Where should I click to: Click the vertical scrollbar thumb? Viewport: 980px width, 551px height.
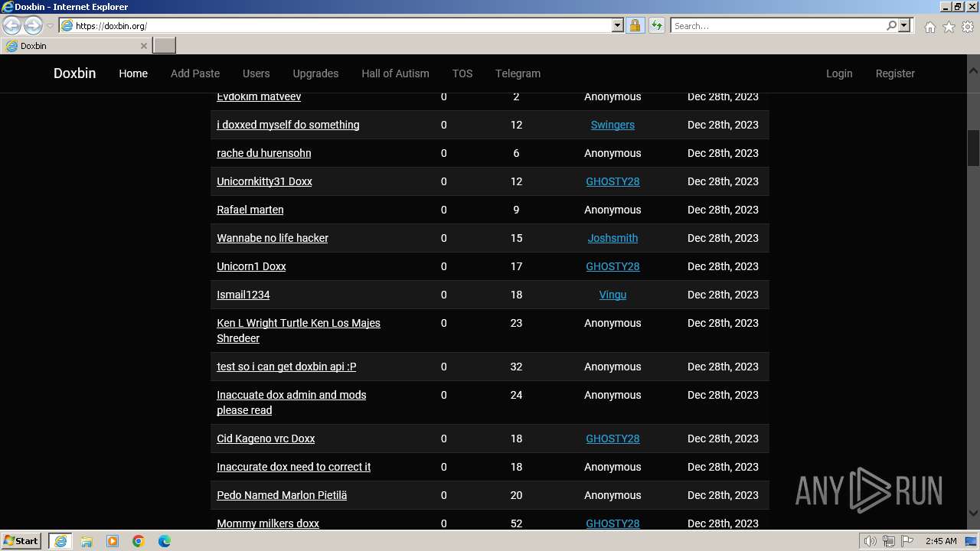tap(973, 148)
